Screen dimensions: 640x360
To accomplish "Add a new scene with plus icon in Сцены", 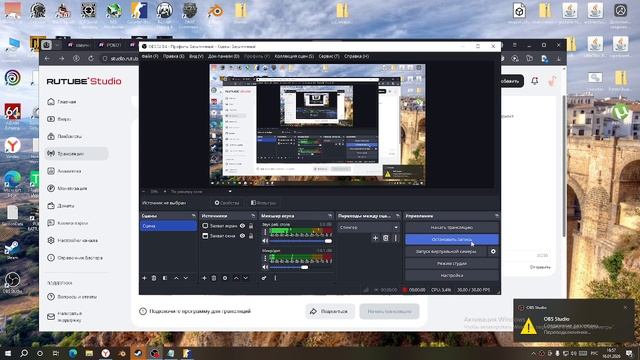I will coord(144,278).
